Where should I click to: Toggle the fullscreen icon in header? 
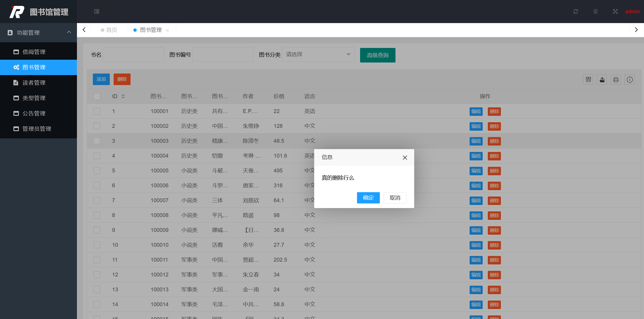tap(615, 12)
